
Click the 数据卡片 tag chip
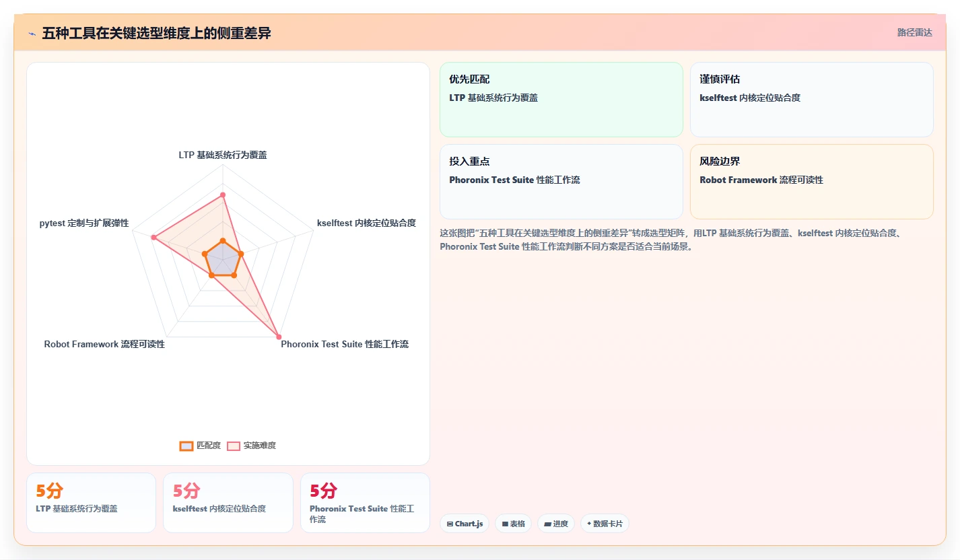click(605, 524)
